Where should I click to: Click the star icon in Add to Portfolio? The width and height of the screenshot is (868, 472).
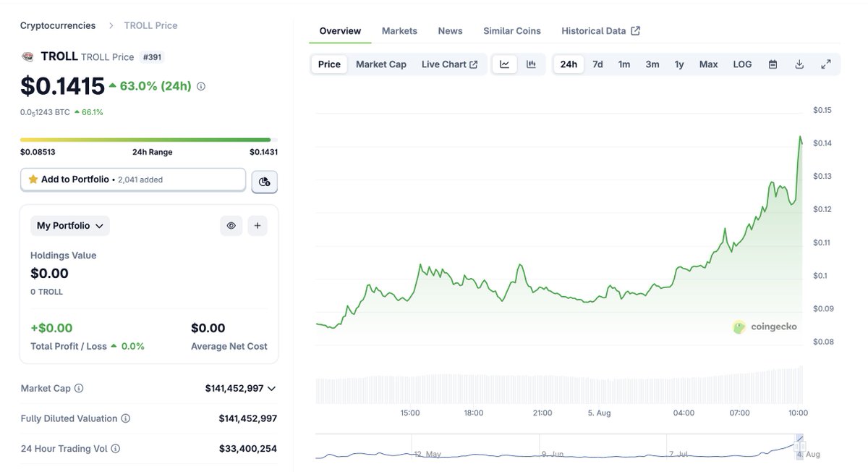point(33,179)
